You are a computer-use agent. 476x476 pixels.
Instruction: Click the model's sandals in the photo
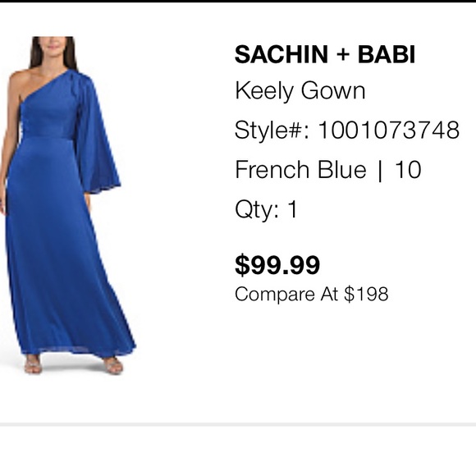tap(74, 364)
